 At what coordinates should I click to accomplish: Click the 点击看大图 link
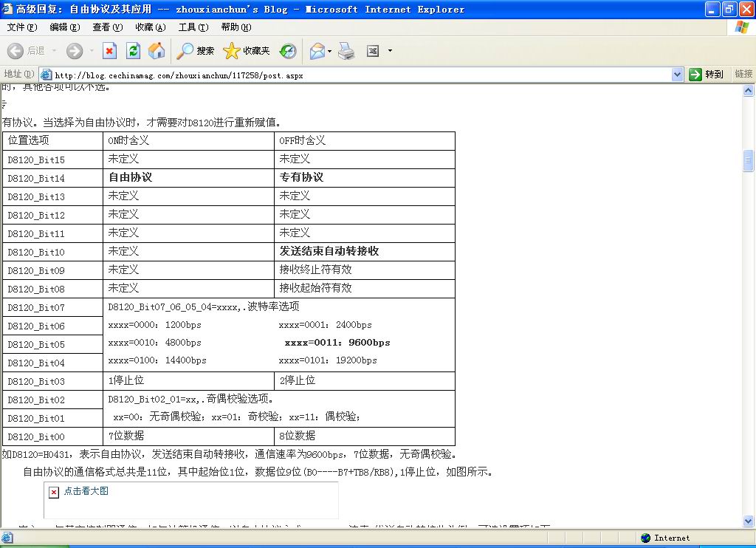[86, 491]
